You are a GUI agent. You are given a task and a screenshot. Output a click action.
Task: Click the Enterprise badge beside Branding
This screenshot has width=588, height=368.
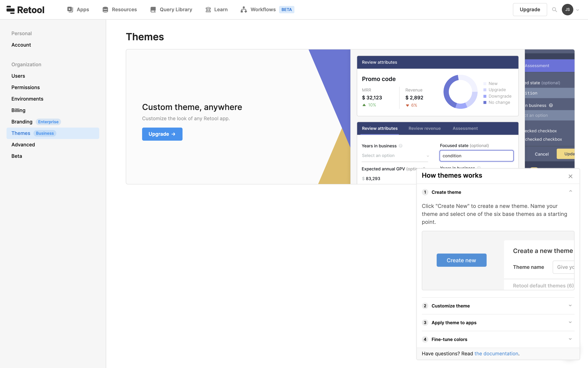[x=48, y=122]
